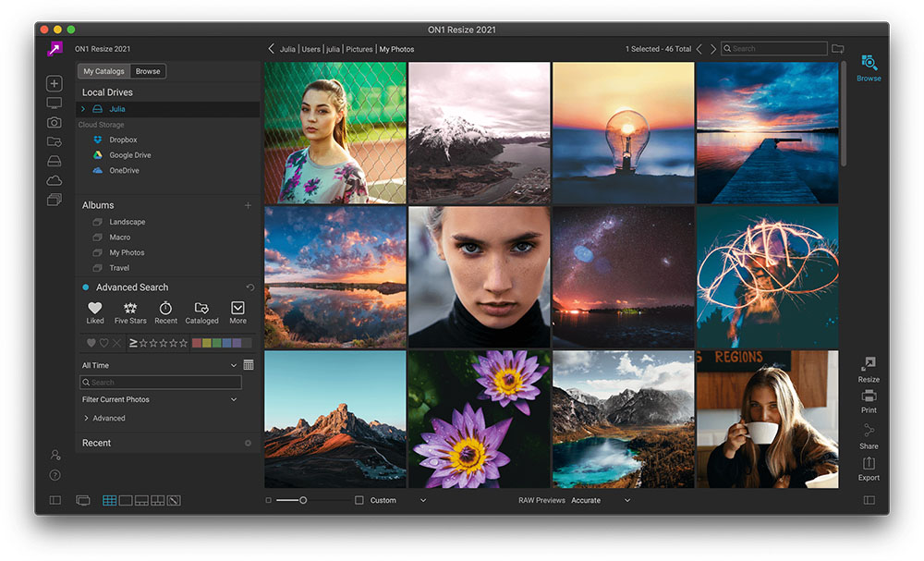Open More search presets
The height and width of the screenshot is (561, 924).
point(237,313)
